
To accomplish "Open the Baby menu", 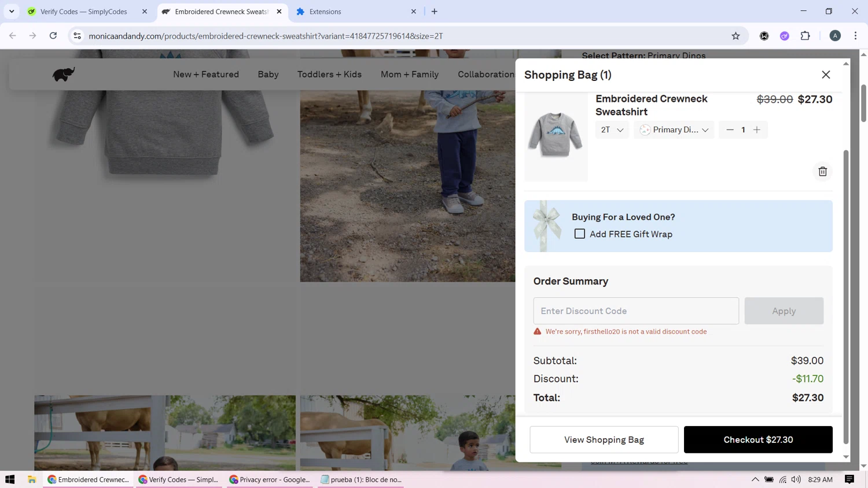I will (x=268, y=74).
